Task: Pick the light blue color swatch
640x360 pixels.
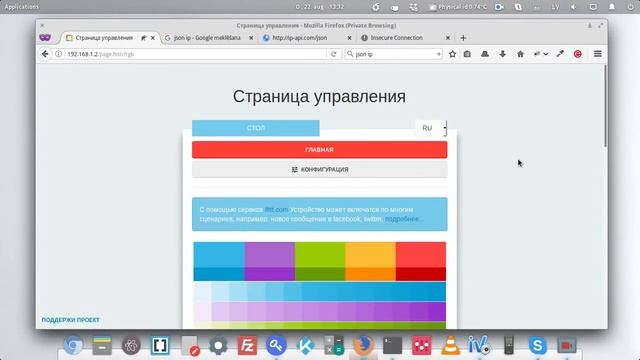Action: click(219, 255)
